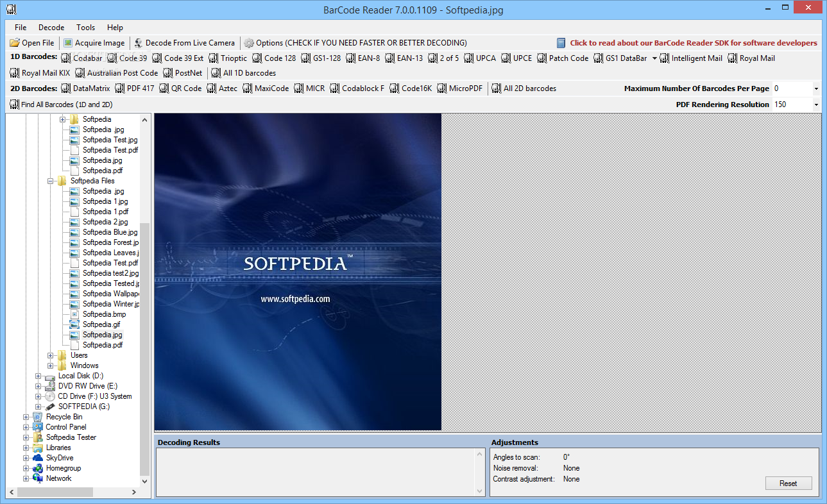Open the application icon menu in title bar
The height and width of the screenshot is (504, 827).
click(10, 10)
